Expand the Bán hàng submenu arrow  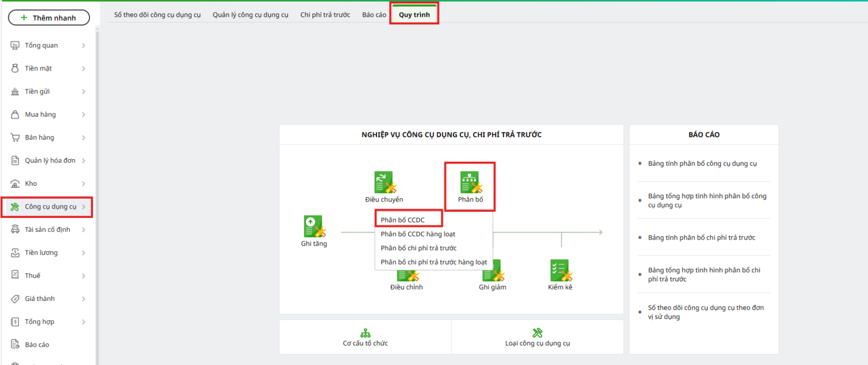point(84,138)
